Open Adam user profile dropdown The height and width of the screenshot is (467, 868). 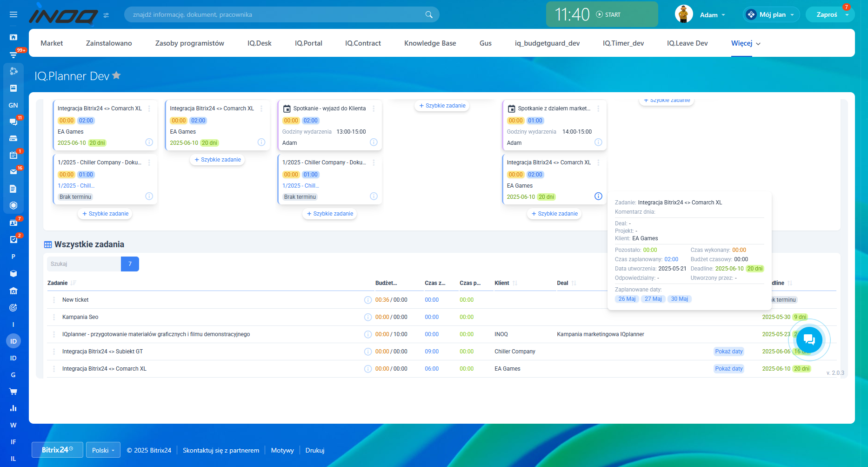pos(712,15)
